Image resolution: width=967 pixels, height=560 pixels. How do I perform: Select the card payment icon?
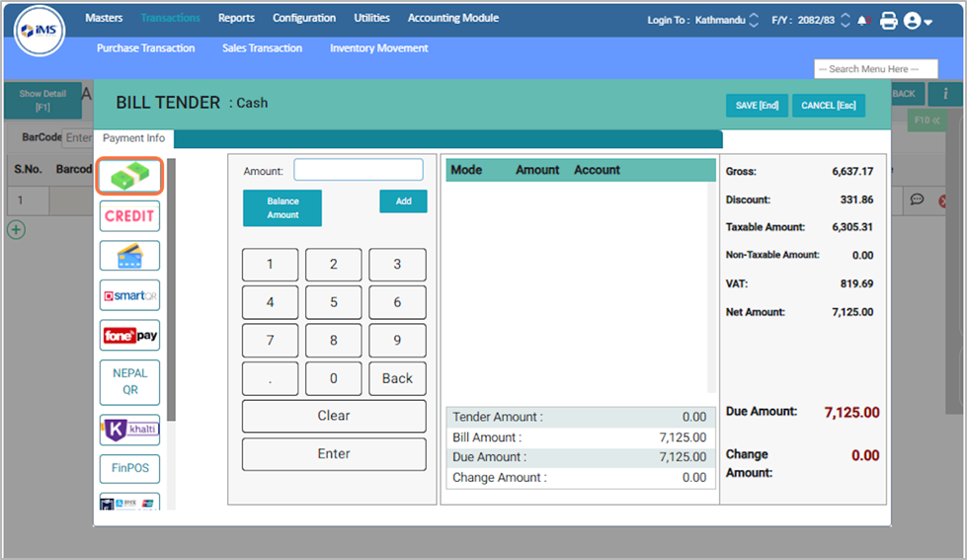(129, 255)
